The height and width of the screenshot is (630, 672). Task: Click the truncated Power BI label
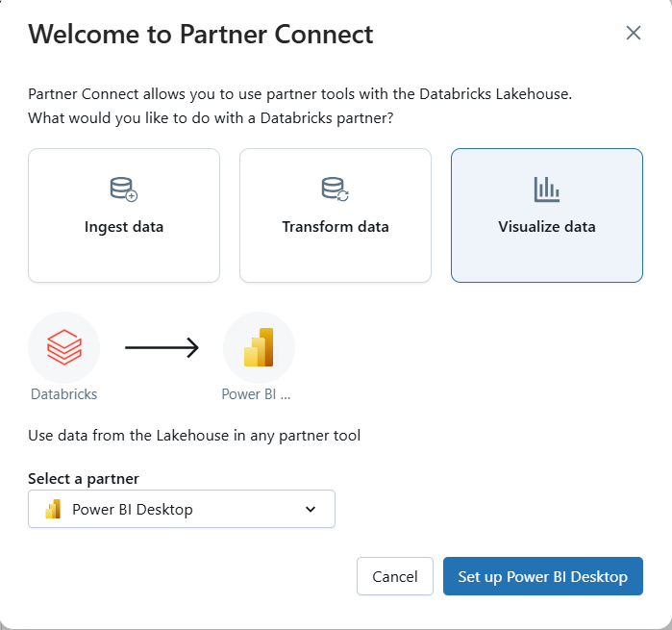click(x=256, y=394)
